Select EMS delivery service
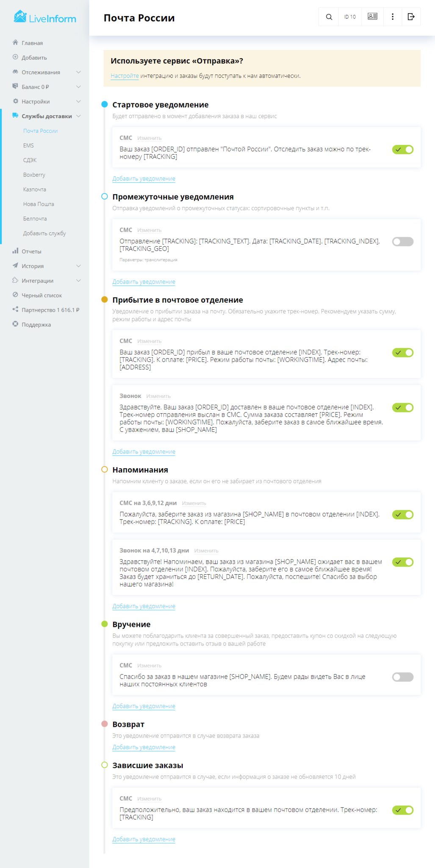The image size is (435, 868). click(x=28, y=145)
